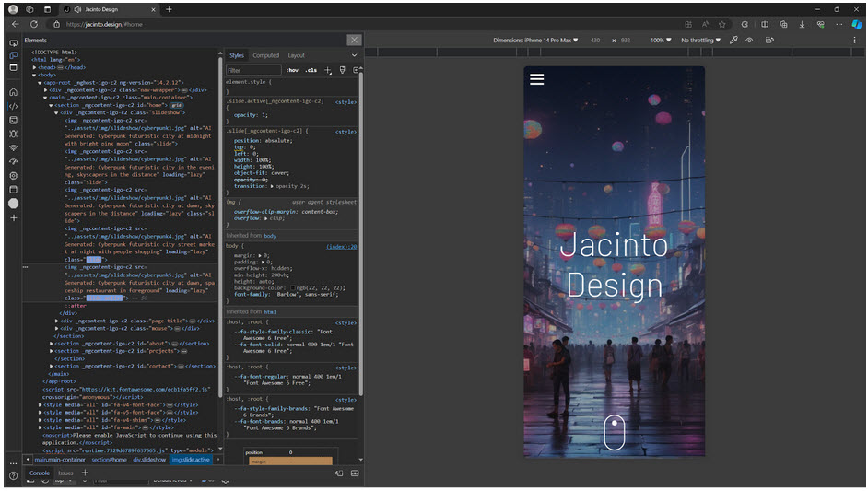Focus the styles Filter input field

pyautogui.click(x=253, y=70)
